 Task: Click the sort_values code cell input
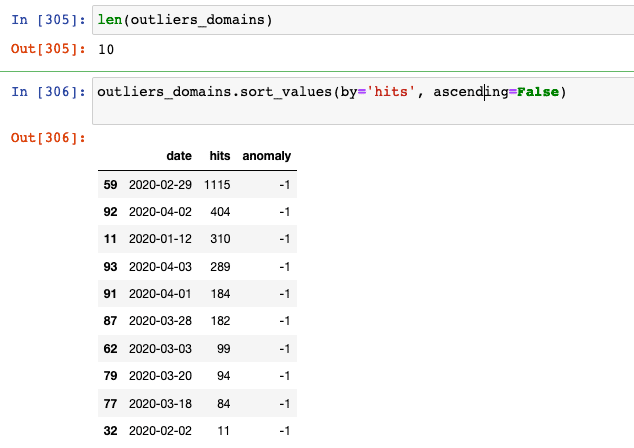pyautogui.click(x=363, y=101)
